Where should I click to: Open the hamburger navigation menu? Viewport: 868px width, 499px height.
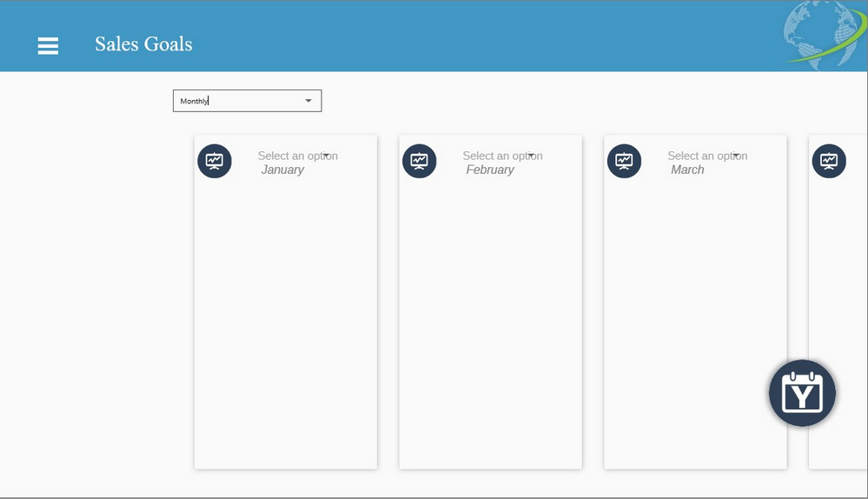(48, 45)
